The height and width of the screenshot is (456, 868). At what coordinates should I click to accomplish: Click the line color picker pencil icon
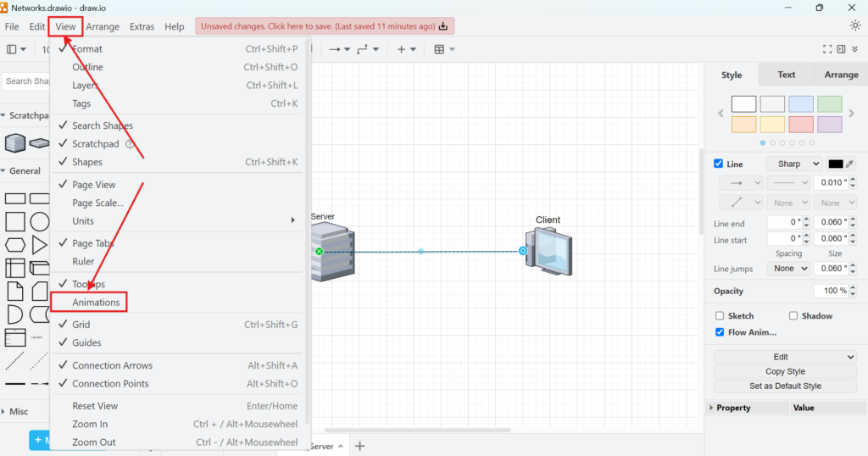tap(850, 164)
